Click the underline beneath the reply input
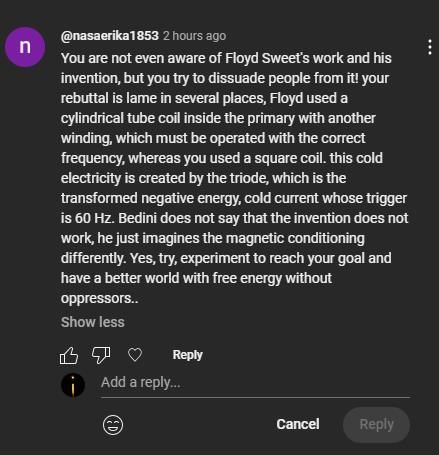 pyautogui.click(x=255, y=397)
